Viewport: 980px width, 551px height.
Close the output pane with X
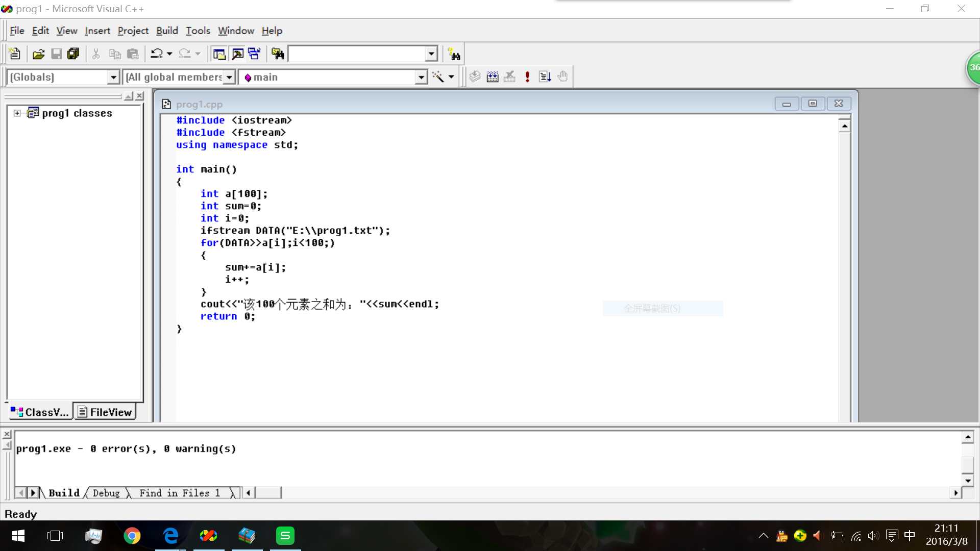[x=7, y=434]
